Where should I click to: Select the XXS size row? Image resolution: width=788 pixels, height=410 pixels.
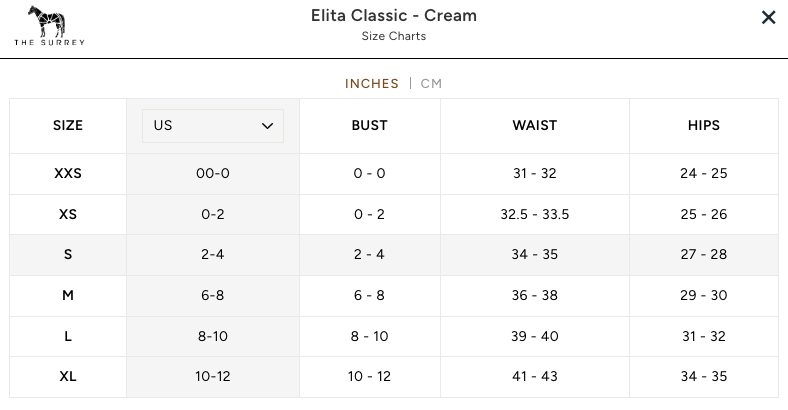pos(68,174)
